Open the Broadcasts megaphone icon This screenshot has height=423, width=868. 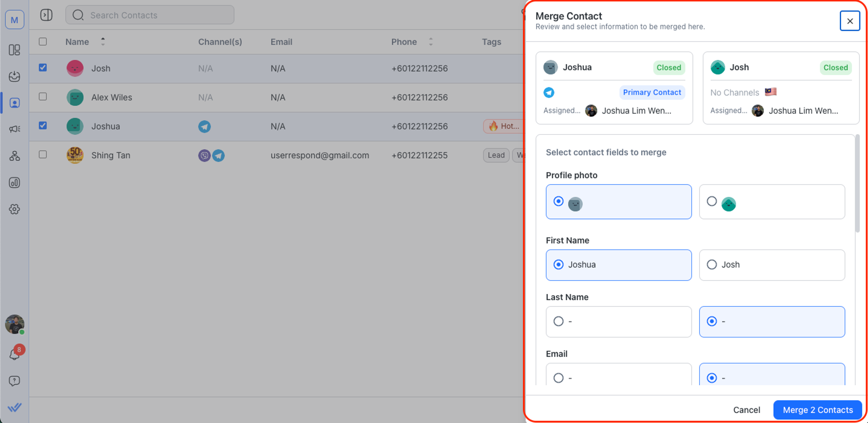point(14,129)
